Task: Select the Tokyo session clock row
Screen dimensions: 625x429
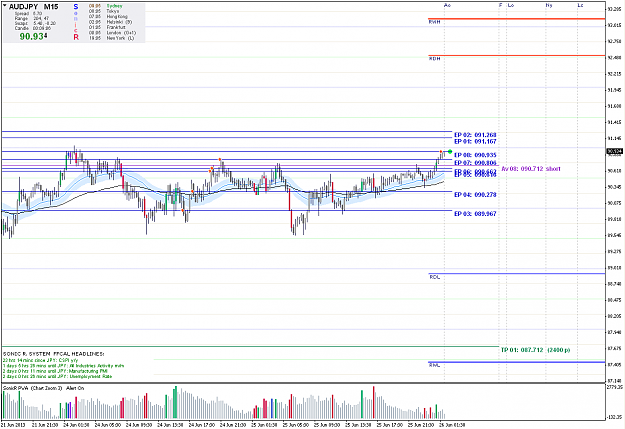Action: coord(104,11)
